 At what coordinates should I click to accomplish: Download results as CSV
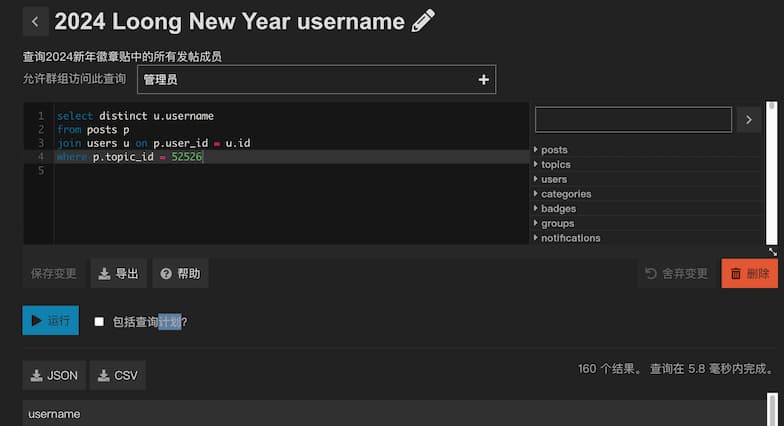click(x=117, y=375)
